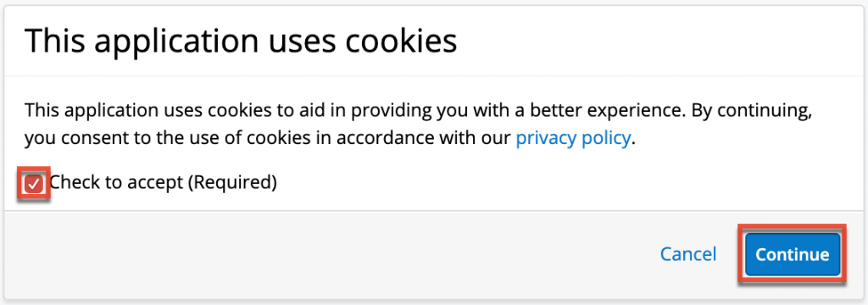Click the "privacy policy" link that ends the consent text

(573, 138)
